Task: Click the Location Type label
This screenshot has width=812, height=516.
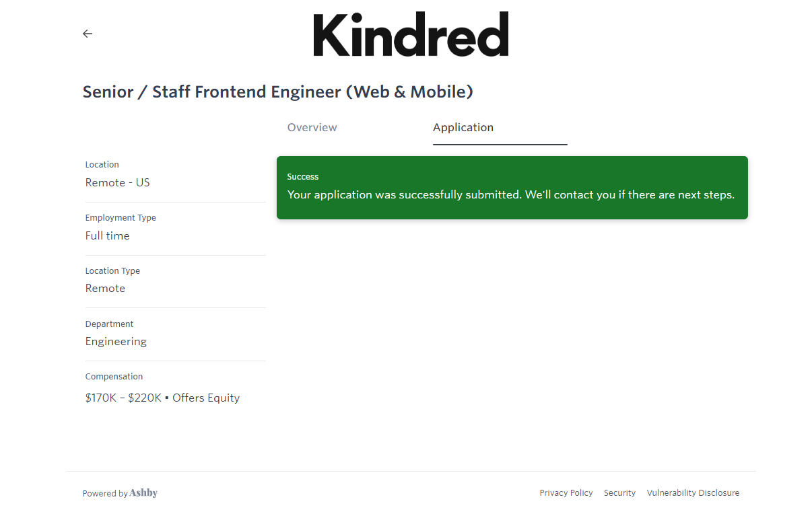Action: pos(112,271)
